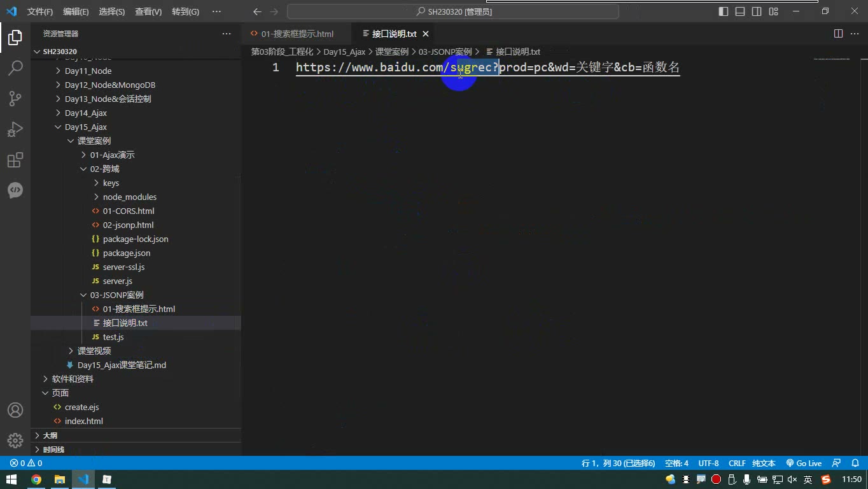Click the Go Forward arrow
The height and width of the screenshot is (489, 868).
pos(274,11)
